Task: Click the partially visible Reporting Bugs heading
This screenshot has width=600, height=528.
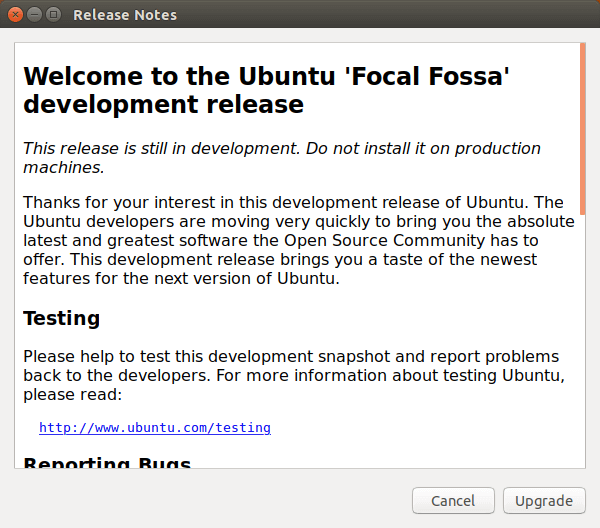Action: [107, 461]
